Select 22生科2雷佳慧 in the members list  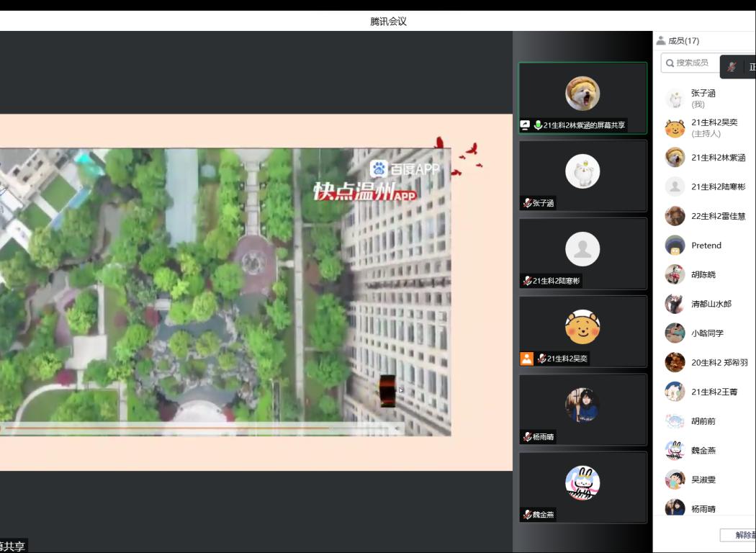pos(718,216)
